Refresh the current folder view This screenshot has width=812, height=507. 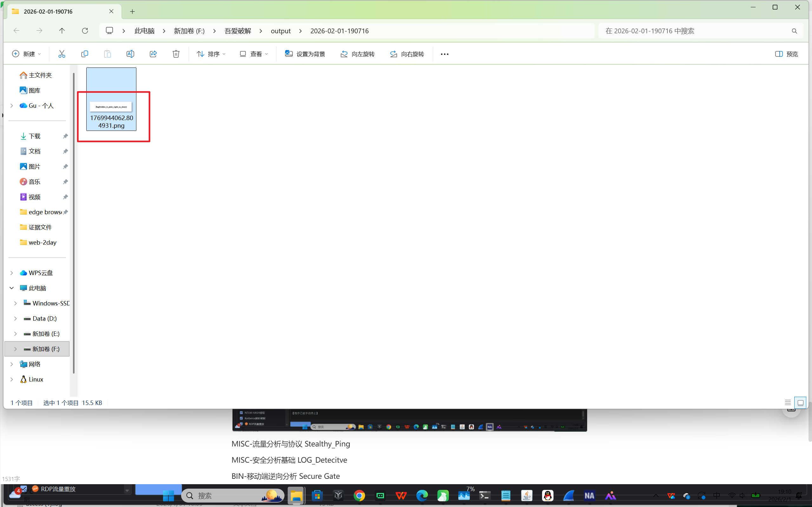coord(85,31)
